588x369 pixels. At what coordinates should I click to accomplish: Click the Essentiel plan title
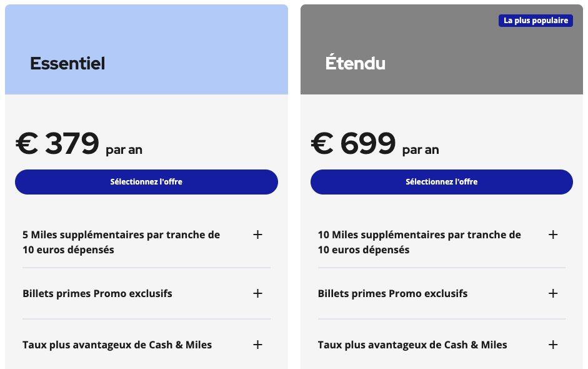[67, 63]
